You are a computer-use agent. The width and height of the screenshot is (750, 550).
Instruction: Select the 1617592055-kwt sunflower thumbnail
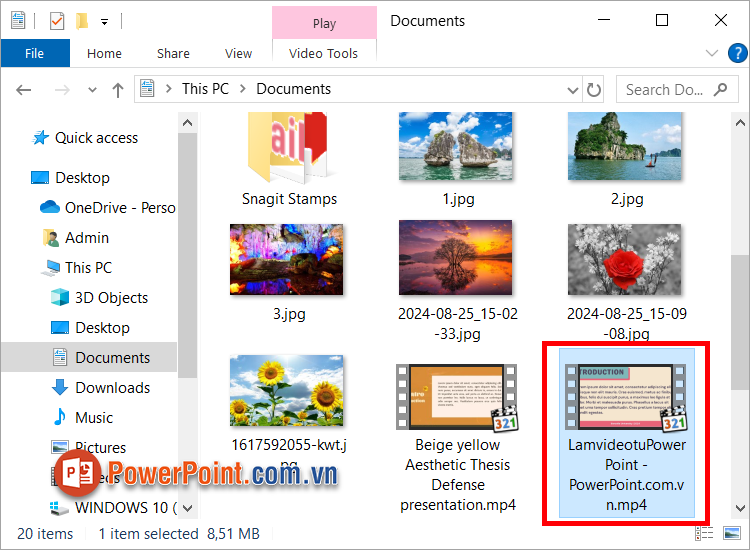coord(287,390)
